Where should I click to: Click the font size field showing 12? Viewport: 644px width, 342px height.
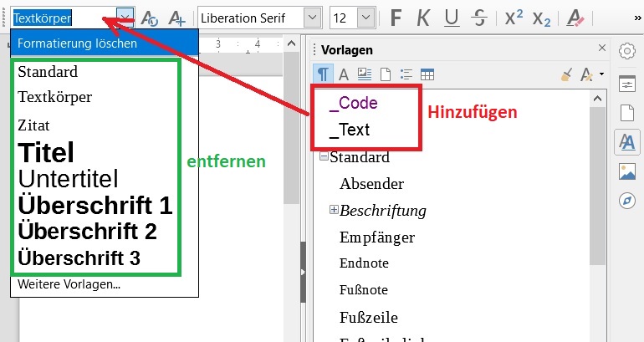[344, 18]
